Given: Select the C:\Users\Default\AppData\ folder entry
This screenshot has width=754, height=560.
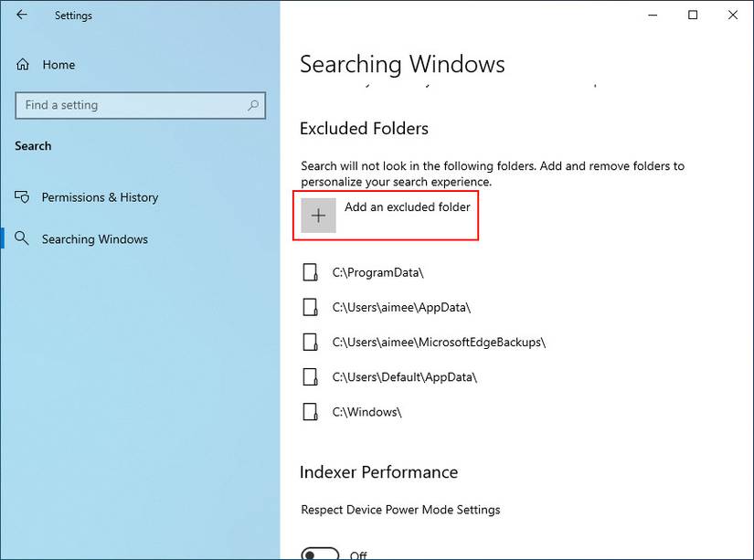Looking at the screenshot, I should [x=404, y=376].
